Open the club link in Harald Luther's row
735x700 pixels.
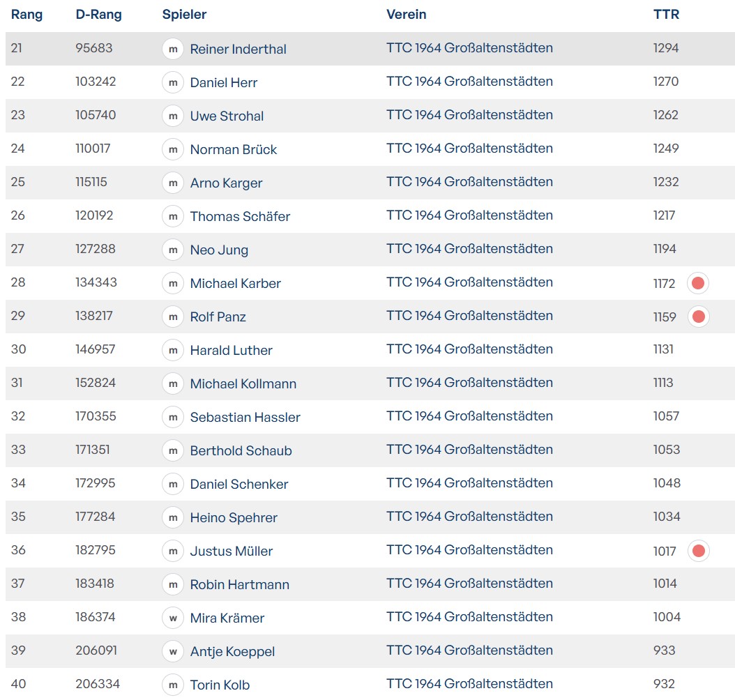coord(469,349)
